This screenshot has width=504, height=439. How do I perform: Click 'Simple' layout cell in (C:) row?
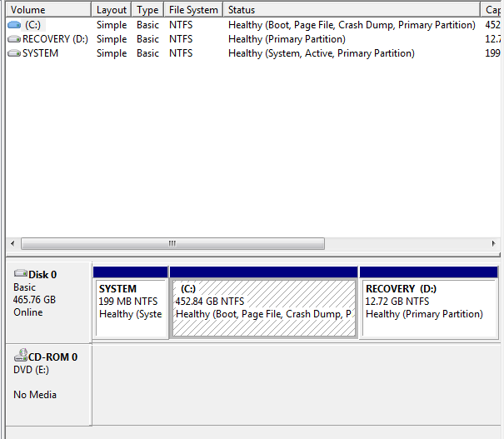click(x=112, y=25)
